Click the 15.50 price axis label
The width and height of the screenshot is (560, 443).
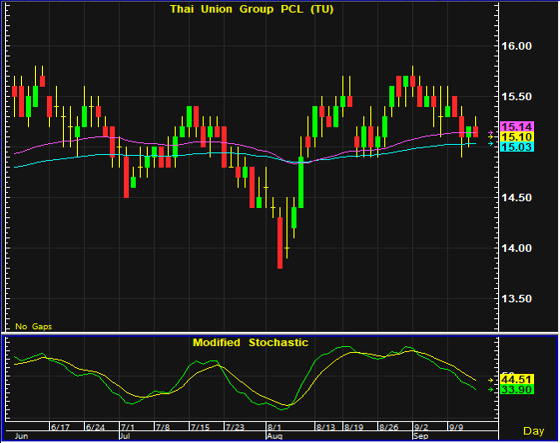(516, 96)
